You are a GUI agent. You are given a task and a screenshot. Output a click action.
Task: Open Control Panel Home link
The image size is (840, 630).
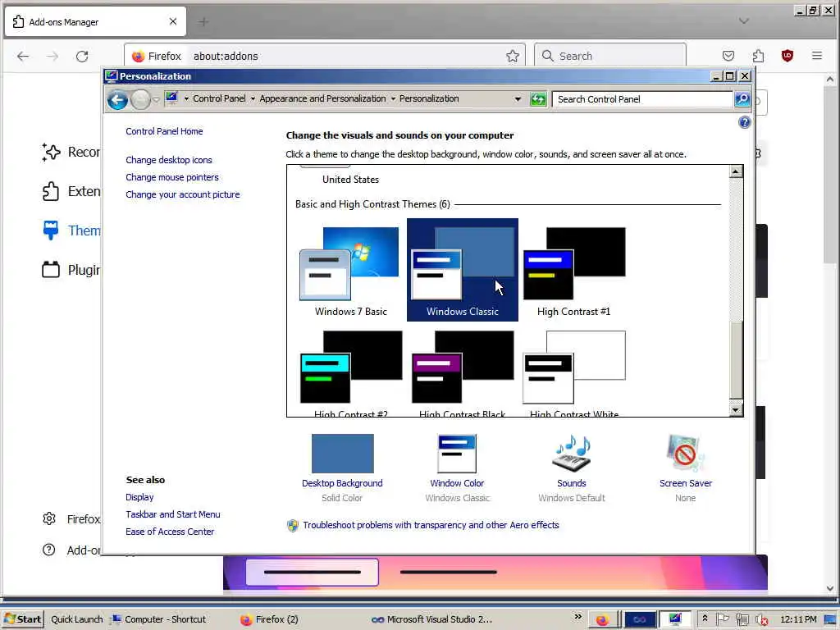pos(164,131)
